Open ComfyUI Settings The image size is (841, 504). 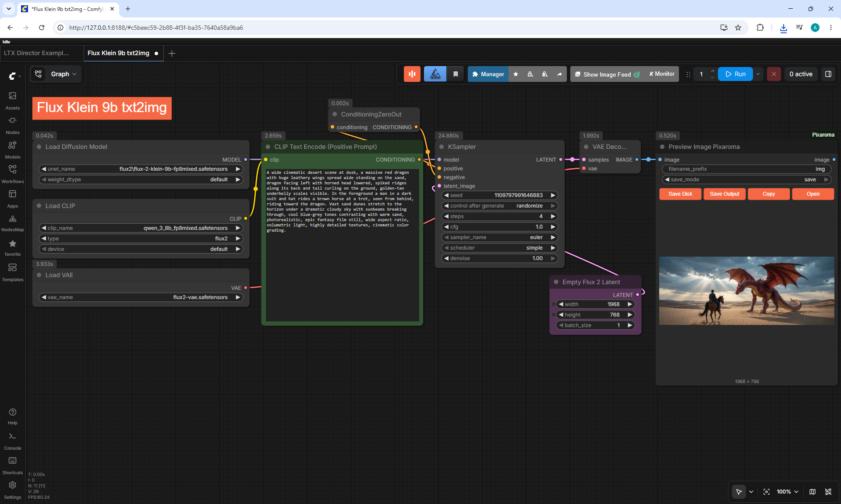[x=12, y=490]
